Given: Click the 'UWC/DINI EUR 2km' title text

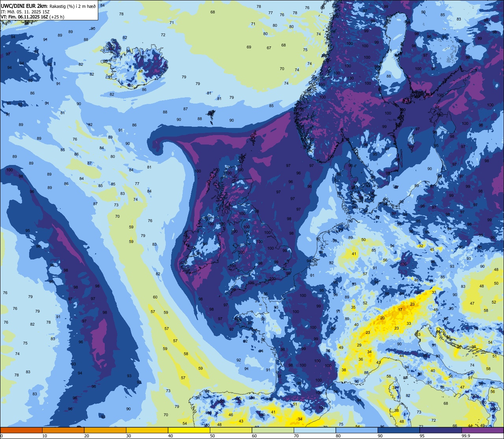Looking at the screenshot, I should pyautogui.click(x=24, y=6).
